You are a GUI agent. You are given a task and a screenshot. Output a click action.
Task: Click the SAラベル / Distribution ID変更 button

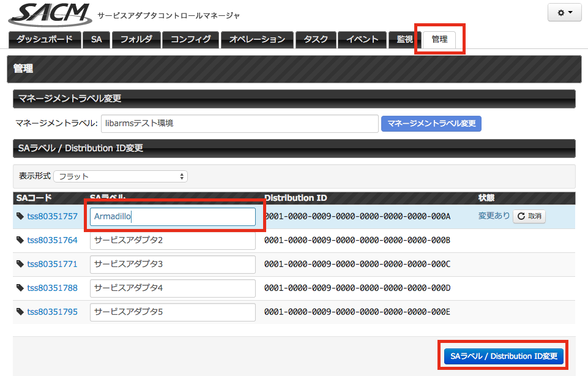click(504, 356)
